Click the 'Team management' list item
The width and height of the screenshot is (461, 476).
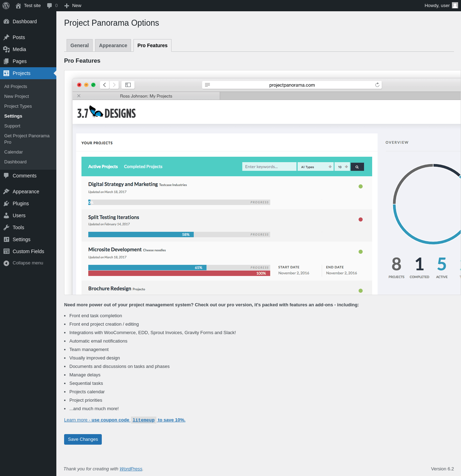89,350
